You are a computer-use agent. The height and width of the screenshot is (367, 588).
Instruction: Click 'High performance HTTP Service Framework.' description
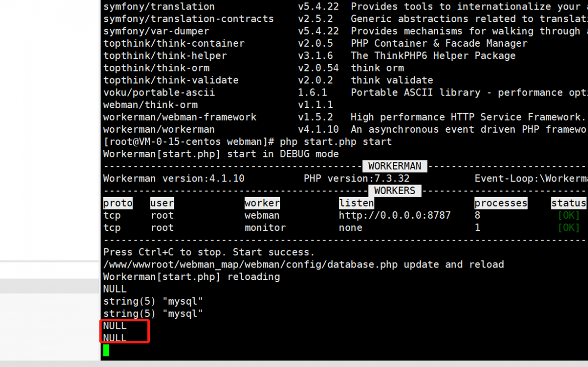point(468,117)
